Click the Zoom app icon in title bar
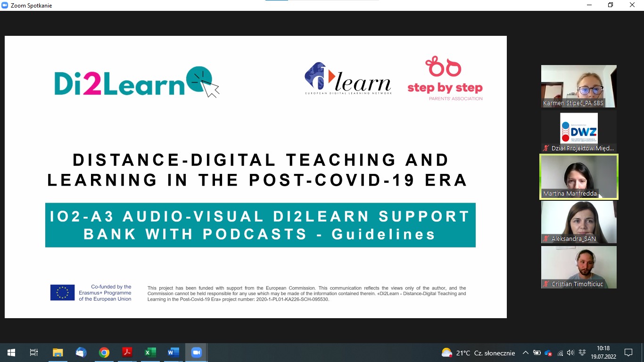 [5, 5]
